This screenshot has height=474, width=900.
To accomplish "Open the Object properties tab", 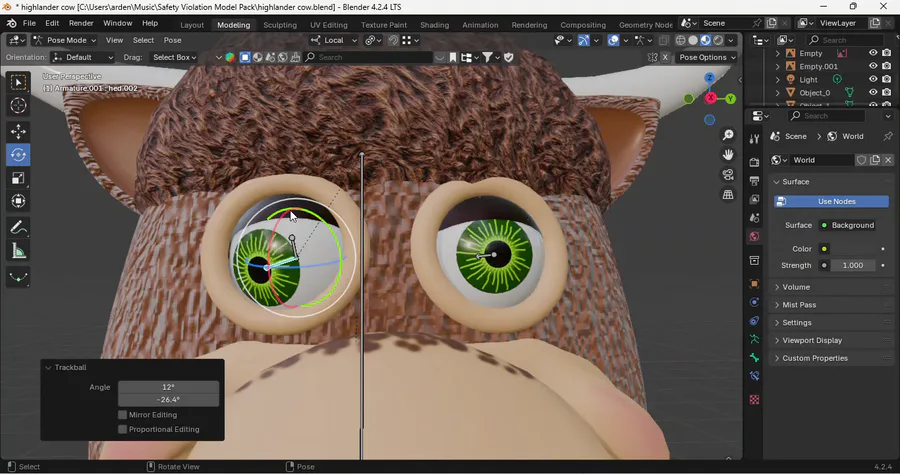I will [754, 284].
